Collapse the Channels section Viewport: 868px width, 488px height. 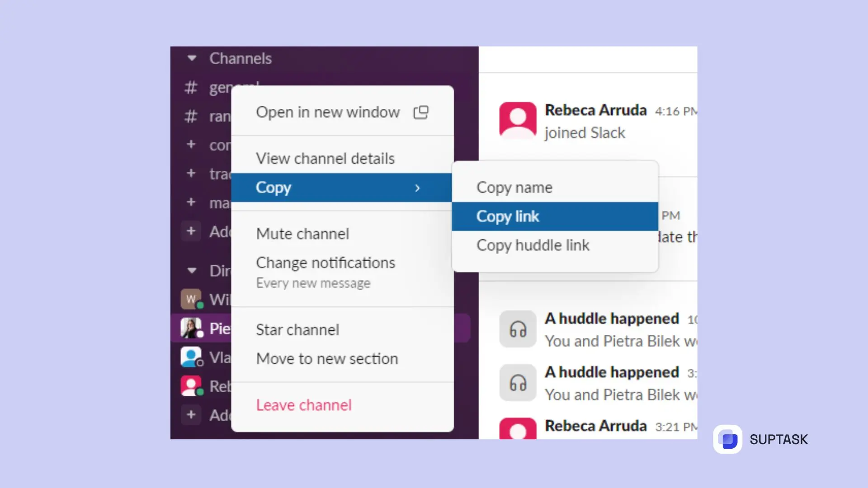[x=192, y=58]
